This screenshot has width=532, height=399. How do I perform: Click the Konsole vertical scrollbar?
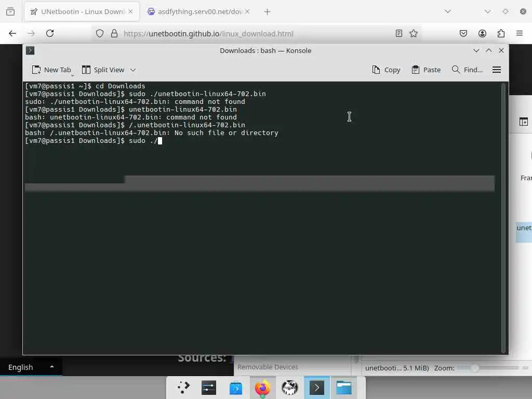tap(503, 218)
